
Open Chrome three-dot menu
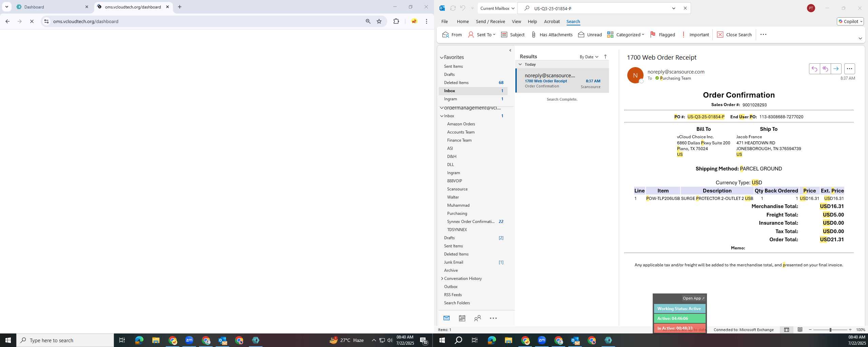tap(427, 21)
